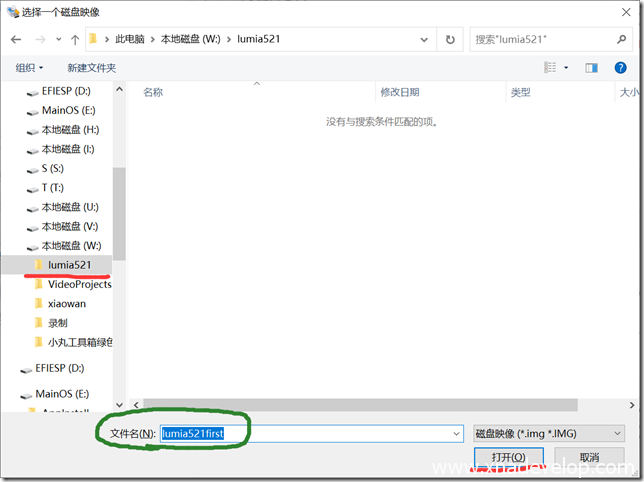The width and height of the screenshot is (644, 482).
Task: Click 新建文件夹 to create a folder
Action: click(x=91, y=68)
